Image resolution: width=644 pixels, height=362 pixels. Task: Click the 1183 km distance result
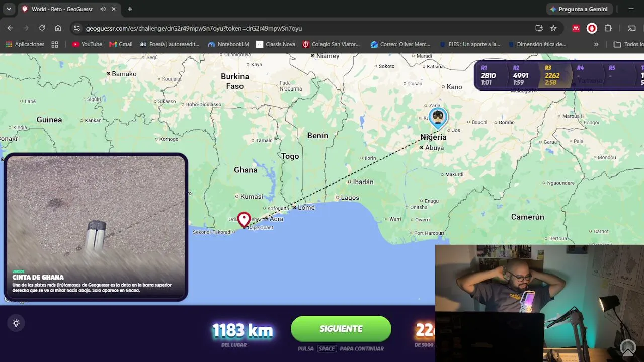click(243, 330)
